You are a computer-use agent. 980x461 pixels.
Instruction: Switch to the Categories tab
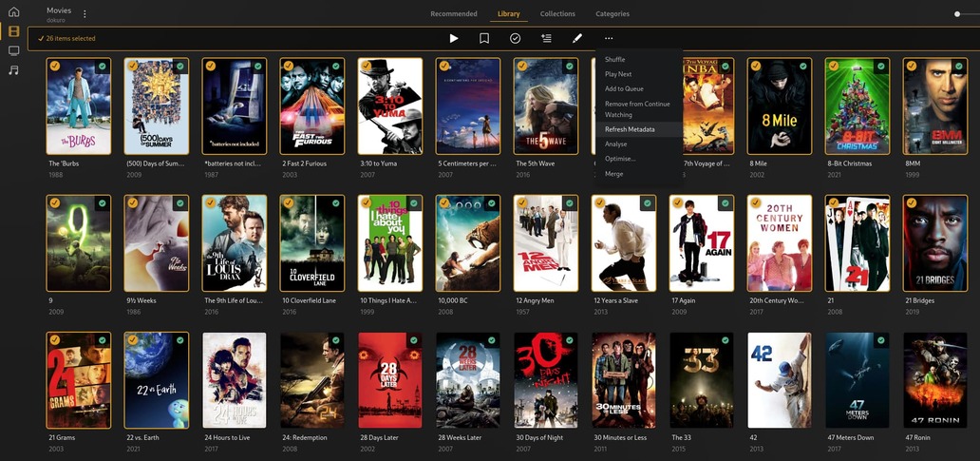[x=612, y=13]
